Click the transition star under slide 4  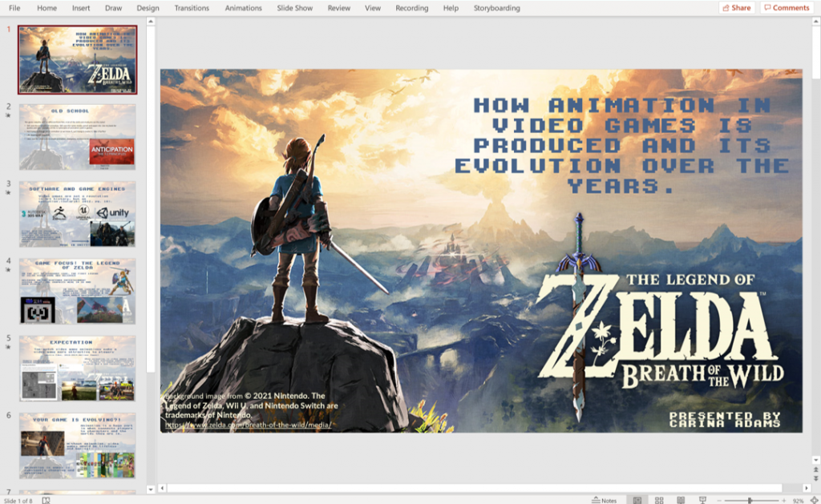pos(8,269)
